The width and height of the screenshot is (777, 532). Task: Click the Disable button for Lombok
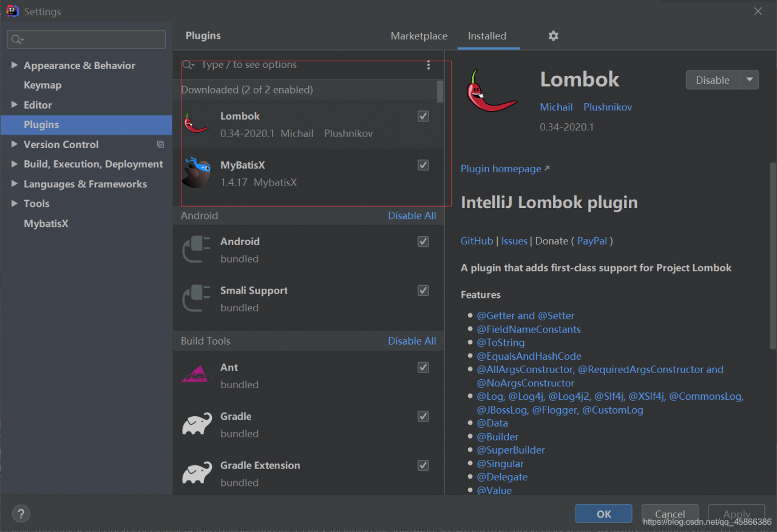(x=713, y=80)
